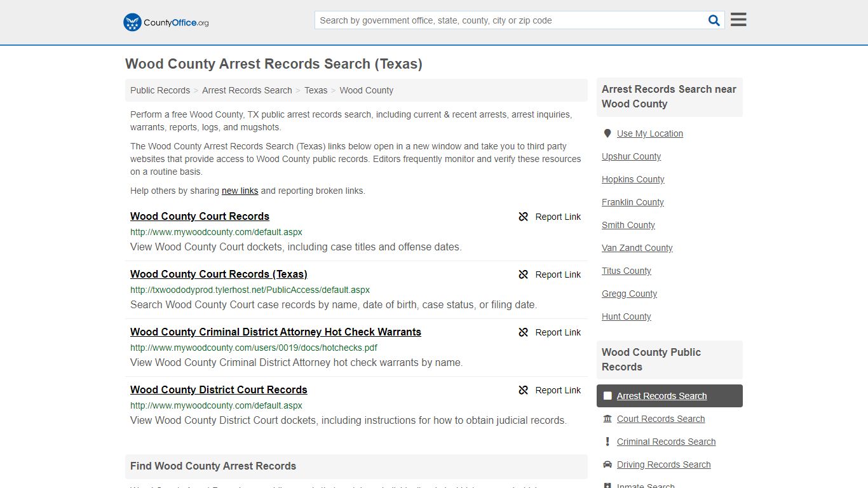Go to Texas breadcrumb
The height and width of the screenshot is (488, 868).
(x=316, y=90)
